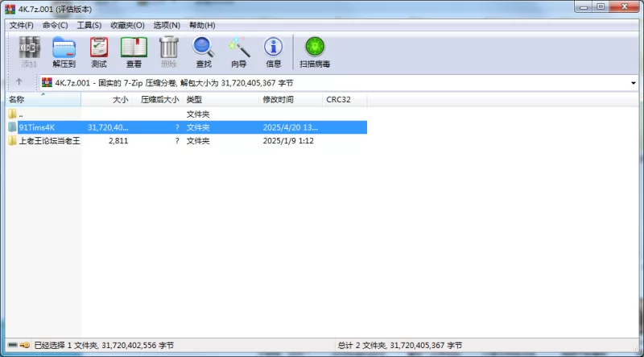Click WinRAR title bar application icon
This screenshot has height=357, width=644.
tap(10, 9)
